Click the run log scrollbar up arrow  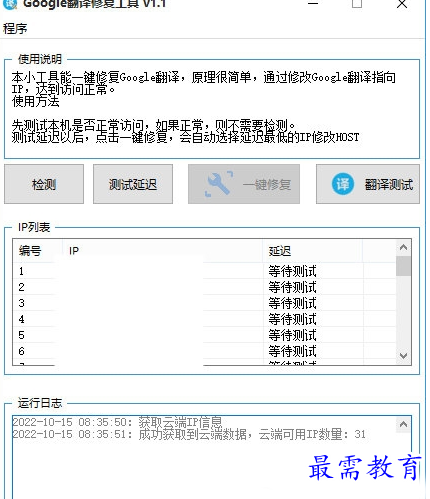pyautogui.click(x=403, y=424)
